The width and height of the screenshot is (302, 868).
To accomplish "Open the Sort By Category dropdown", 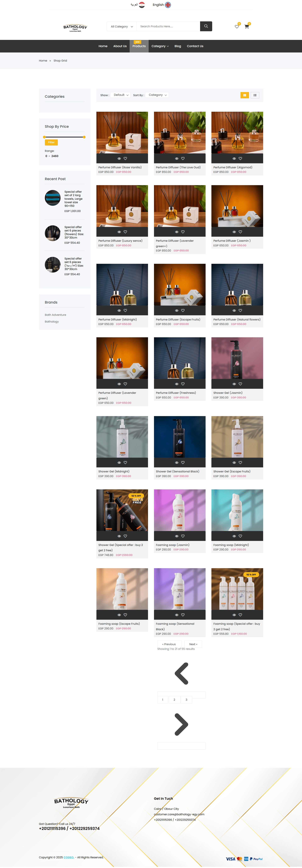I will click(x=157, y=95).
